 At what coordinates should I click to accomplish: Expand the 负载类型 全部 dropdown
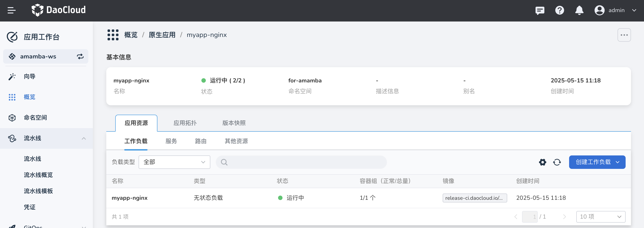pos(174,162)
